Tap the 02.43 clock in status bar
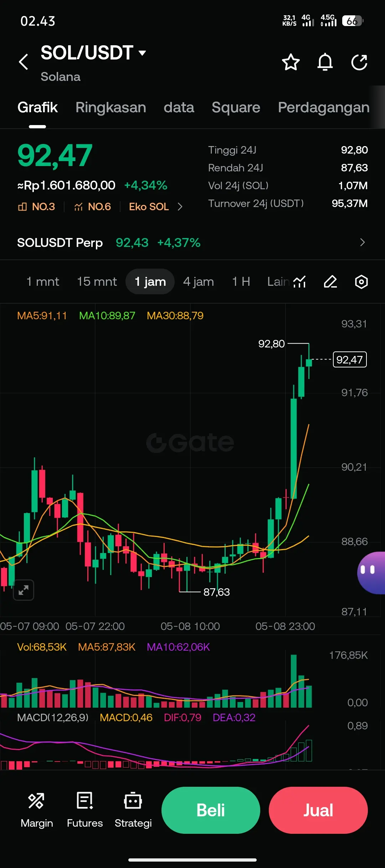 click(38, 21)
